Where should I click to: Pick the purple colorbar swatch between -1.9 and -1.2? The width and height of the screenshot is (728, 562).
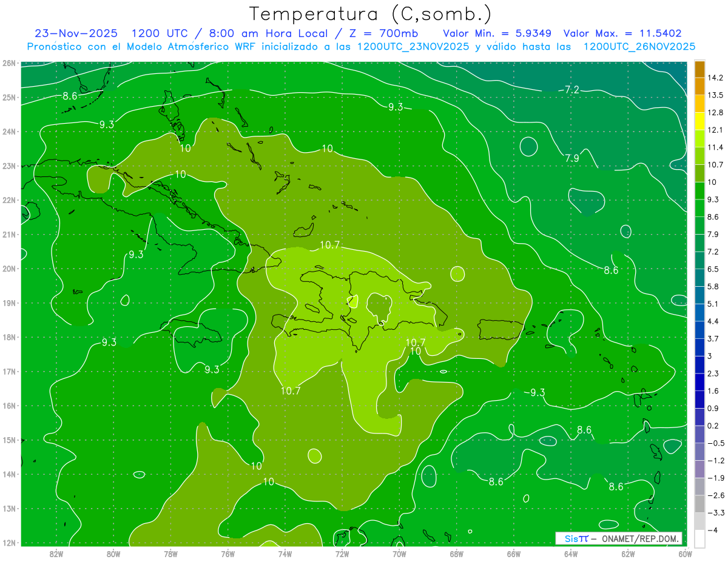(699, 469)
